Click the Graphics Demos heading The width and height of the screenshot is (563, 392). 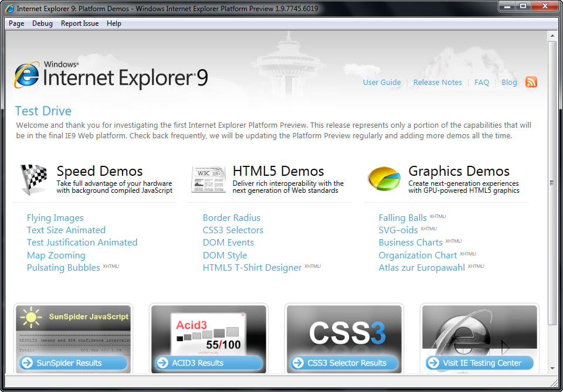click(x=459, y=171)
